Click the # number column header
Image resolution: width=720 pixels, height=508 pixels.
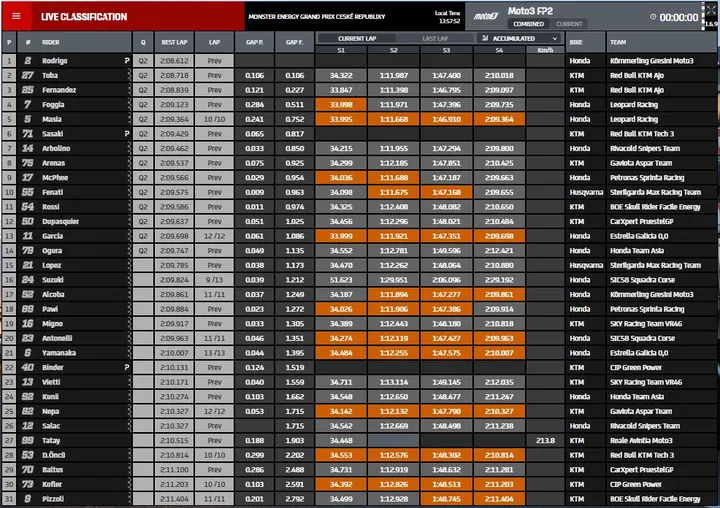tap(28, 42)
